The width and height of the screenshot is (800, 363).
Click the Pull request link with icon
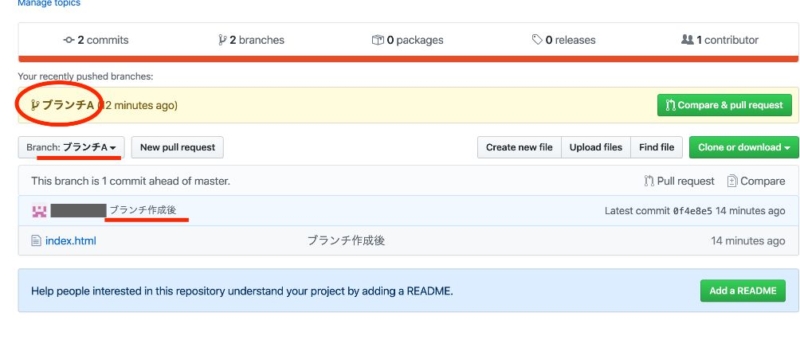point(679,181)
